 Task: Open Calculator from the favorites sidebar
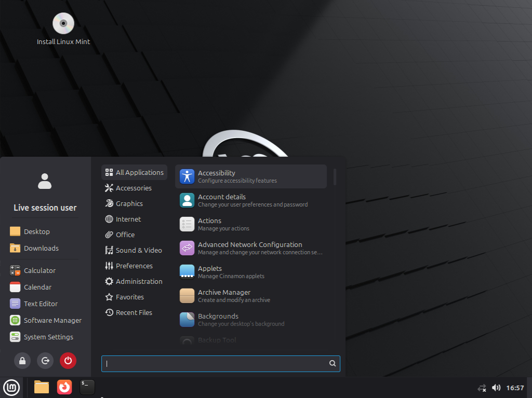39,270
